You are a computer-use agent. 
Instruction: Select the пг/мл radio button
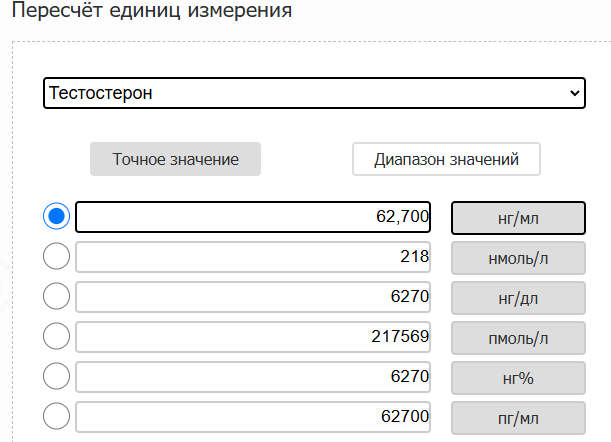click(x=57, y=416)
